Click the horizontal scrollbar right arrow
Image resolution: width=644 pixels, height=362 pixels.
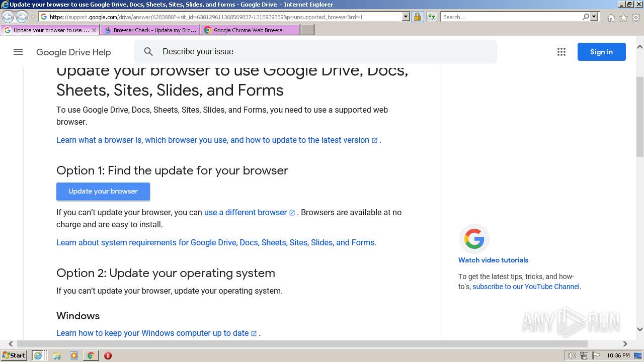(x=625, y=344)
